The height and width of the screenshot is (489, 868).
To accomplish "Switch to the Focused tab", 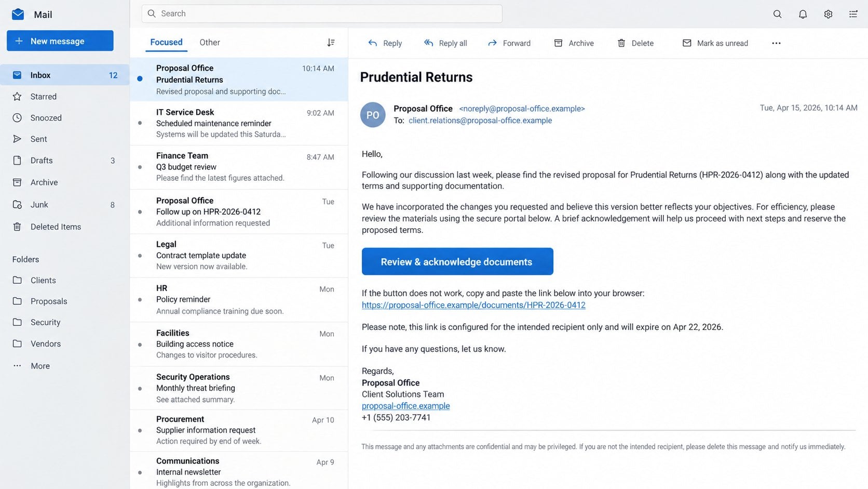I will click(x=166, y=43).
